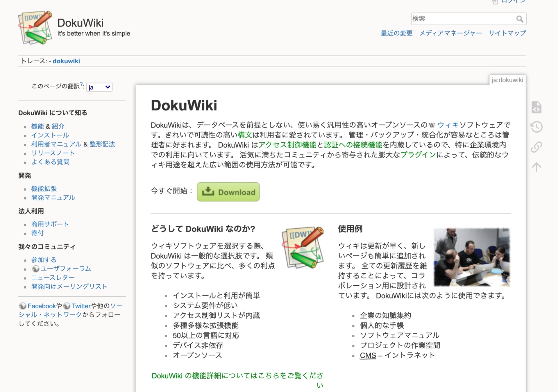The image size is (558, 392).
Task: Jump back to top with the arrow icon
Action: [536, 167]
